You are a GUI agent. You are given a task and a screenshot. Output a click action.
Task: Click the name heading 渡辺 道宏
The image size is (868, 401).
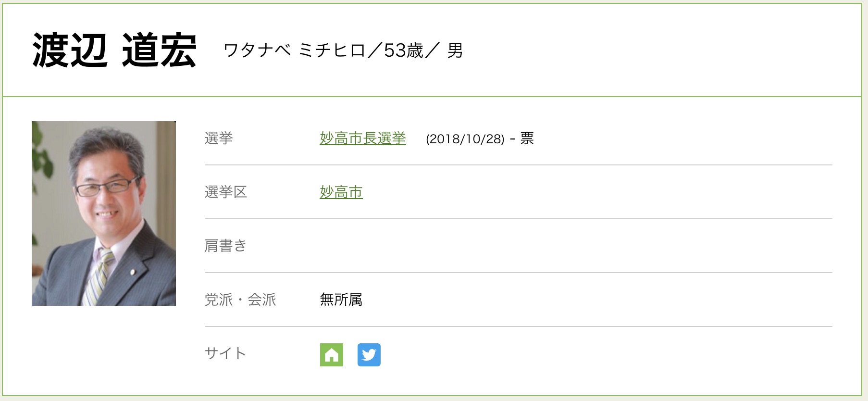pyautogui.click(x=114, y=50)
